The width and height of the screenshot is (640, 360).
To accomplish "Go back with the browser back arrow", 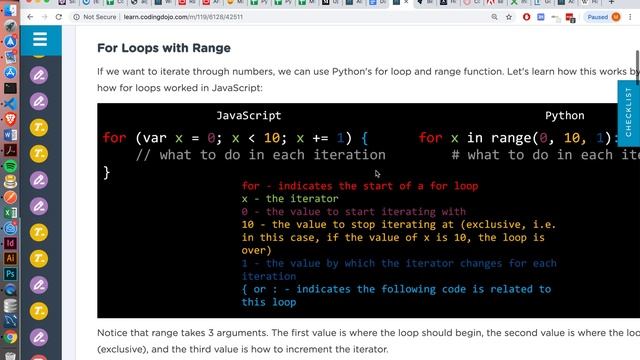I will (x=30, y=17).
